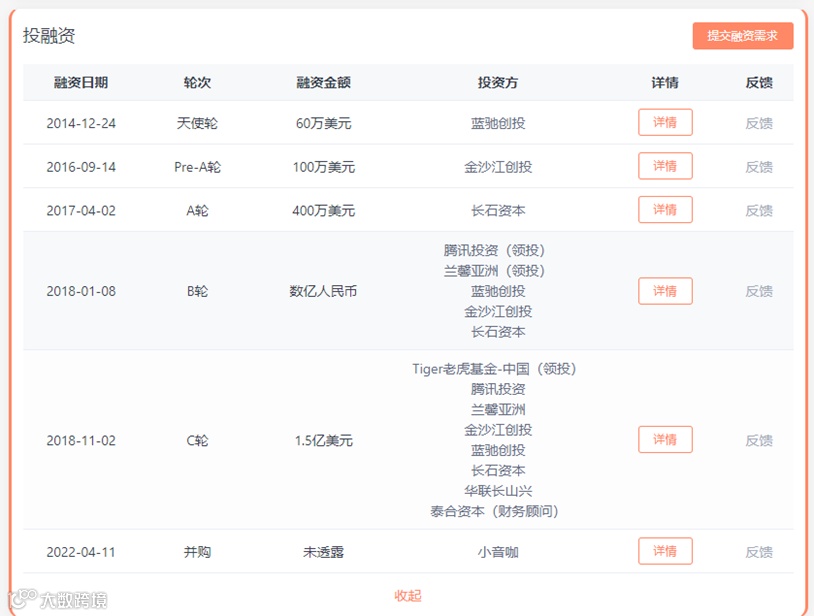
Task: Click the 1.5亿美元 amount
Action: click(324, 440)
